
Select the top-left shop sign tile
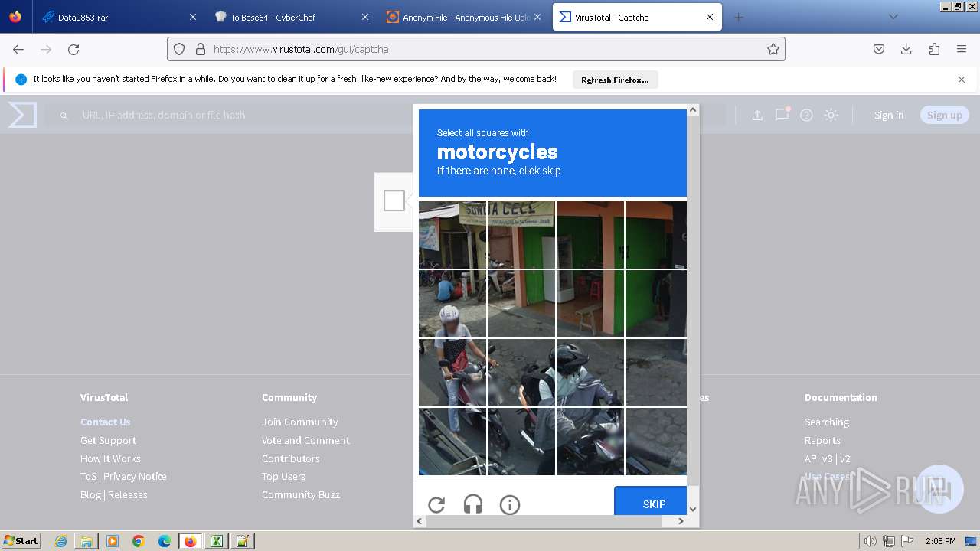click(452, 235)
